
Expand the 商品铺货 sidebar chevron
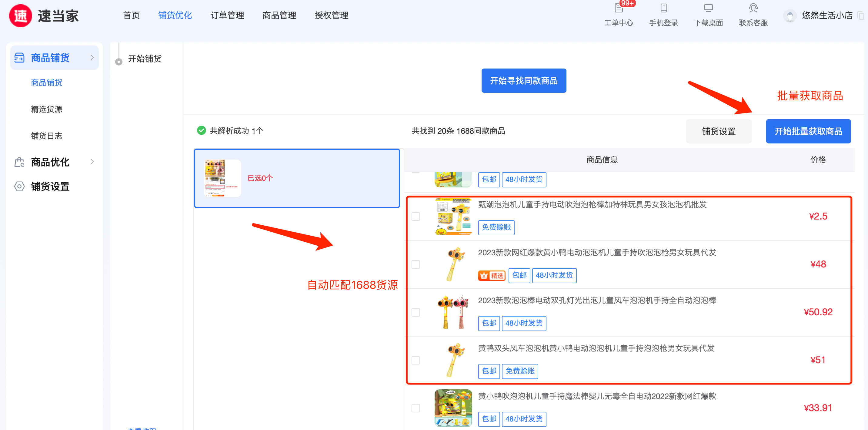pyautogui.click(x=92, y=58)
